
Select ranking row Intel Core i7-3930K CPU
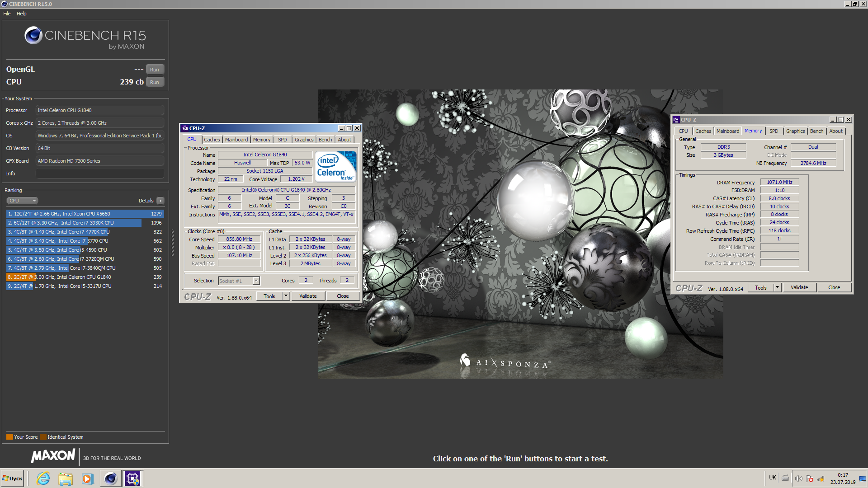[85, 223]
